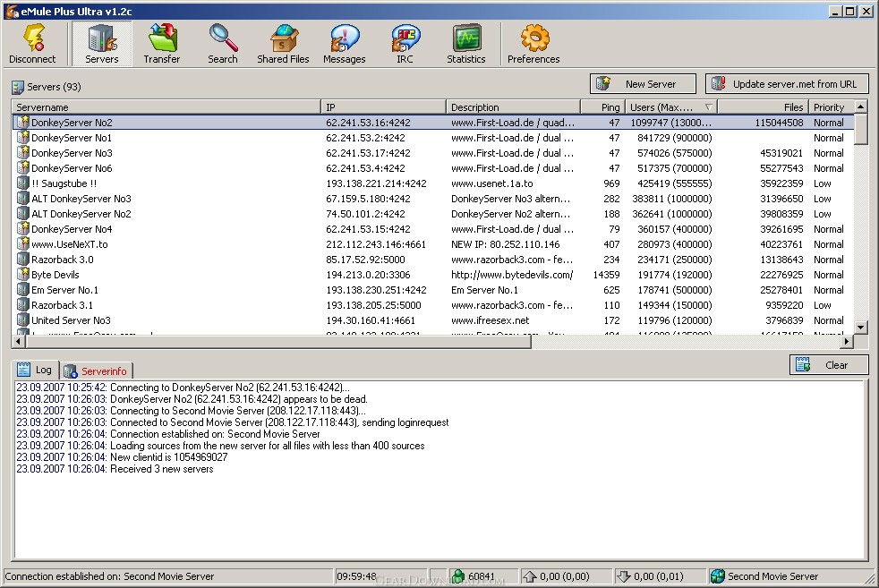Image resolution: width=879 pixels, height=588 pixels.
Task: Open the Statistics graph view
Action: pos(465,44)
